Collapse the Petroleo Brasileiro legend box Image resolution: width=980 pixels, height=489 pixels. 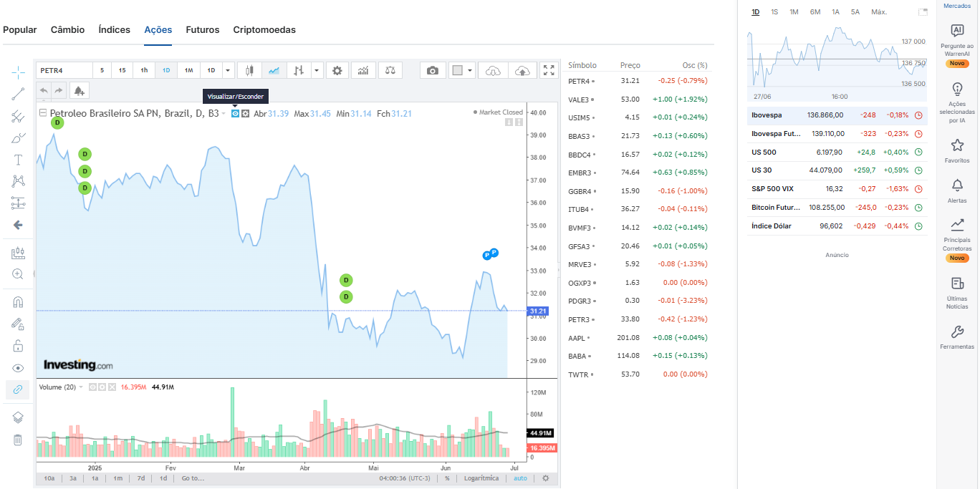pyautogui.click(x=43, y=113)
